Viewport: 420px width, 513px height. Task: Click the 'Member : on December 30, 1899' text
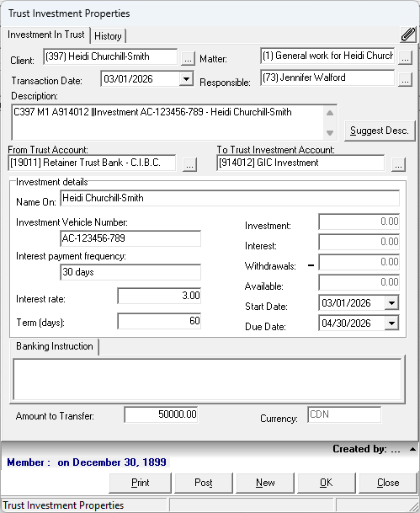point(87,462)
